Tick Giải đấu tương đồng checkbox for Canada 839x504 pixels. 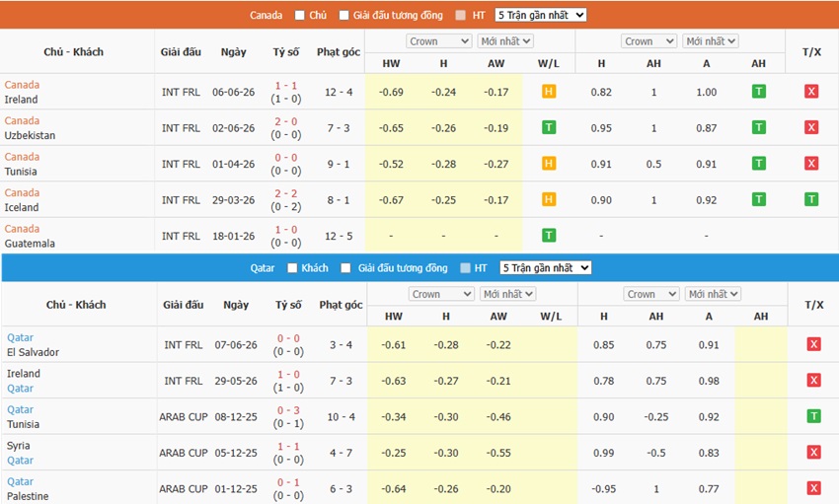tap(344, 15)
